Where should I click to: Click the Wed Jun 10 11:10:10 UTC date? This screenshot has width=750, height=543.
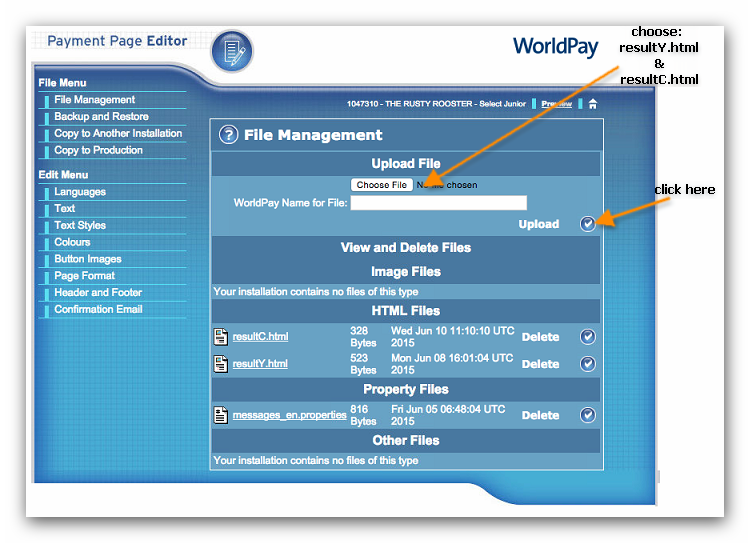coord(452,337)
